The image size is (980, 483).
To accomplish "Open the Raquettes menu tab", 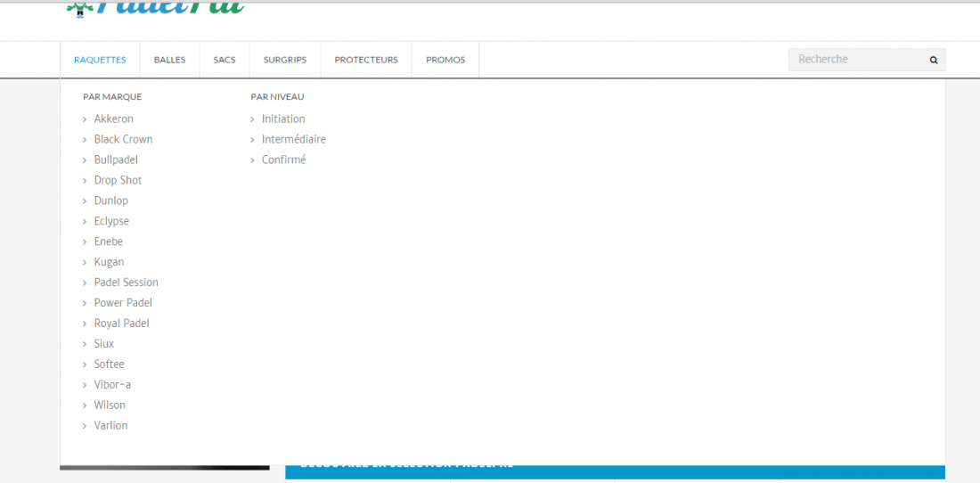I will [x=100, y=60].
